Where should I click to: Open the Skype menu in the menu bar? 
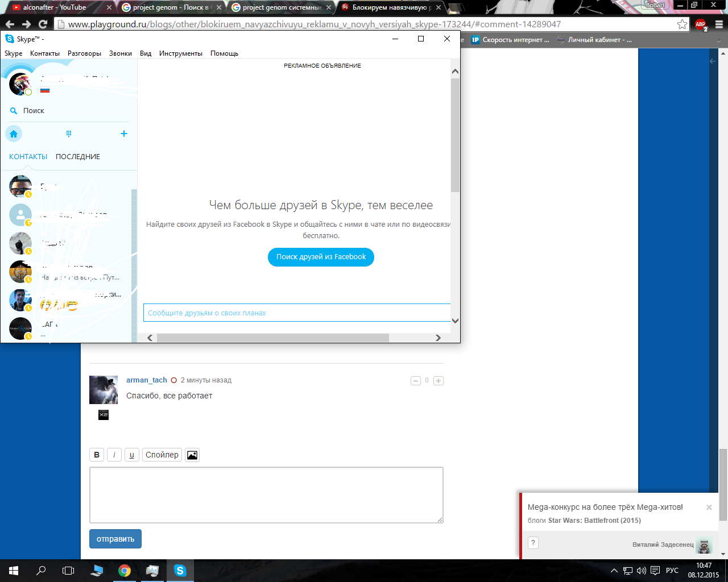coord(14,53)
